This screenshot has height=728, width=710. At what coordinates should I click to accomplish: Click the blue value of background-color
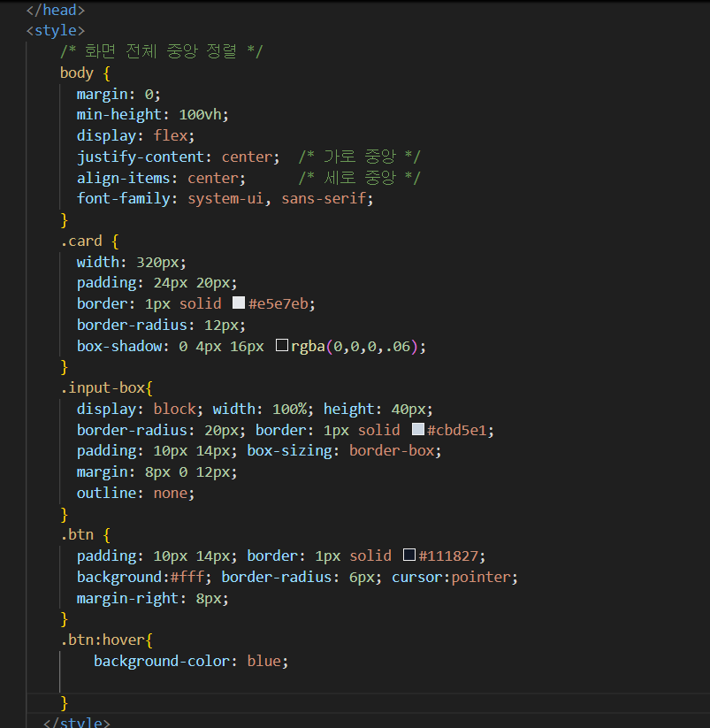(265, 661)
